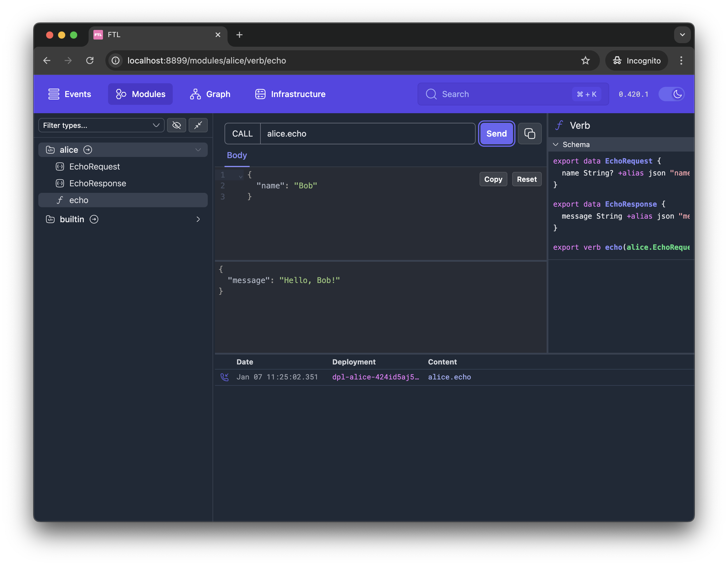The width and height of the screenshot is (728, 566).
Task: Toggle dark mode switch
Action: point(671,94)
